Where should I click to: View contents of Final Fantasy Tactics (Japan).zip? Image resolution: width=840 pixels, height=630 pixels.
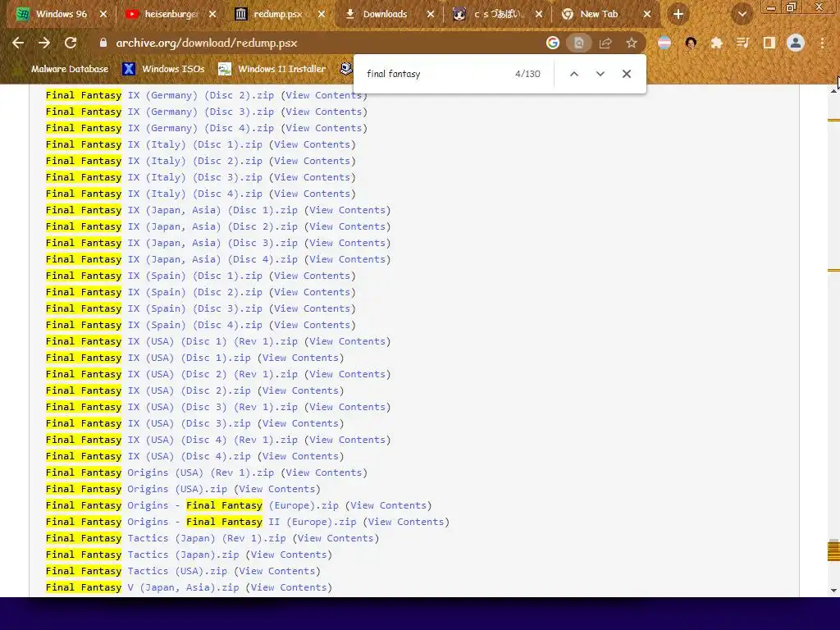[289, 555]
